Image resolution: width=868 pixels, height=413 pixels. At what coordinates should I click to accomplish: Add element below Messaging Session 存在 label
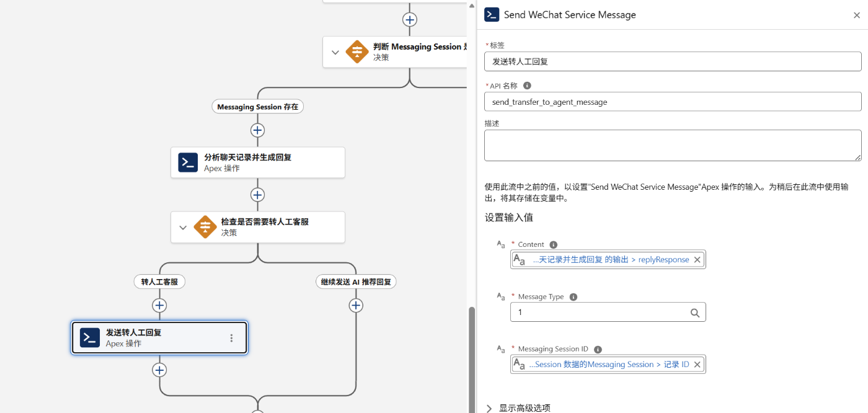pyautogui.click(x=257, y=130)
